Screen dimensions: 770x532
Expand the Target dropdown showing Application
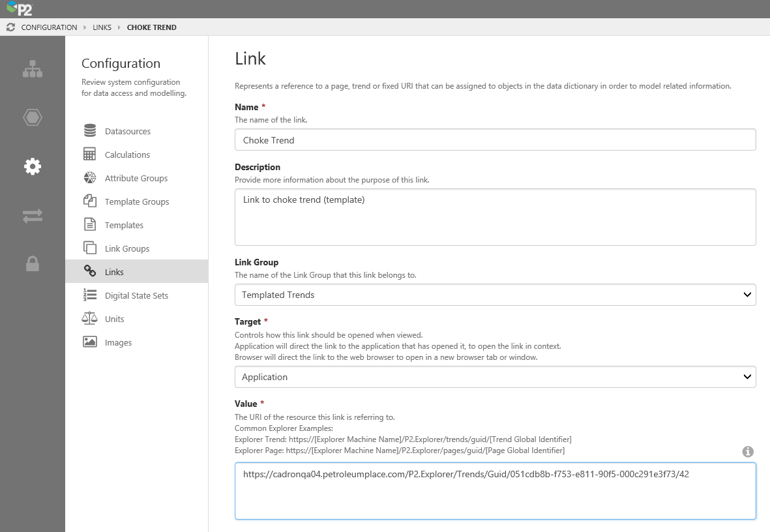(495, 377)
